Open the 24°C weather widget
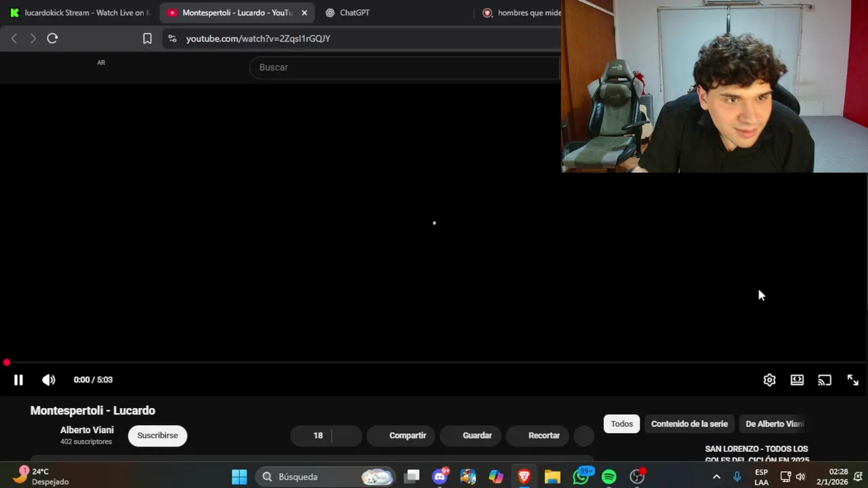The image size is (868, 488). click(41, 476)
